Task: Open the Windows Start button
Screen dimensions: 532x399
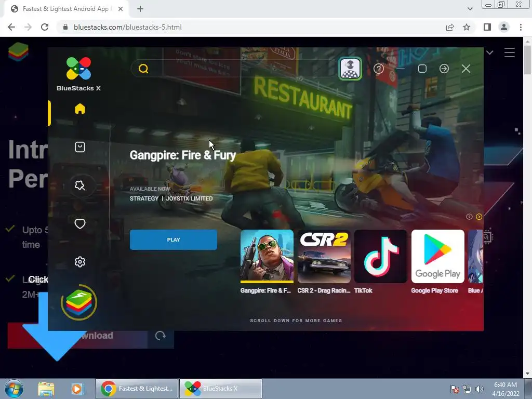Action: [14, 389]
